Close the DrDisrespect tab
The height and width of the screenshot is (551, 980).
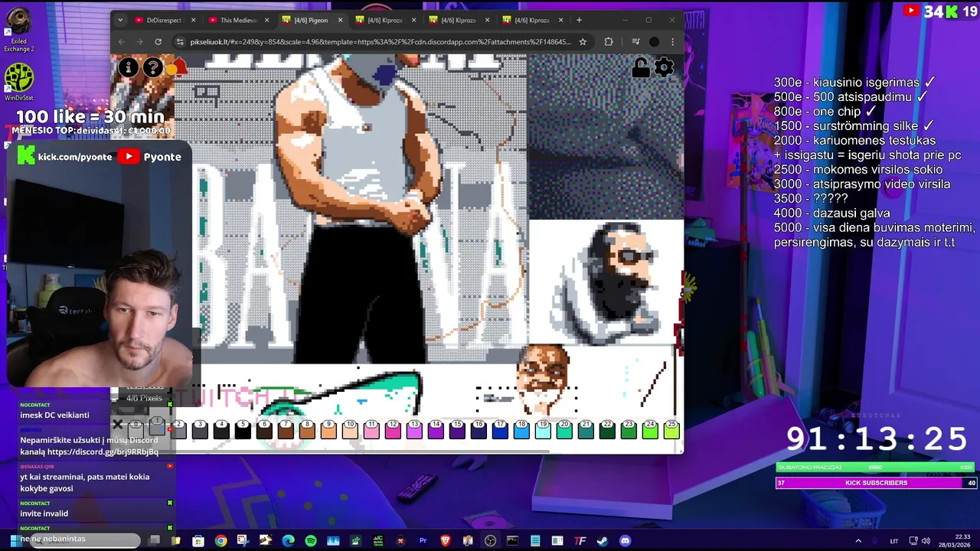pyautogui.click(x=193, y=20)
